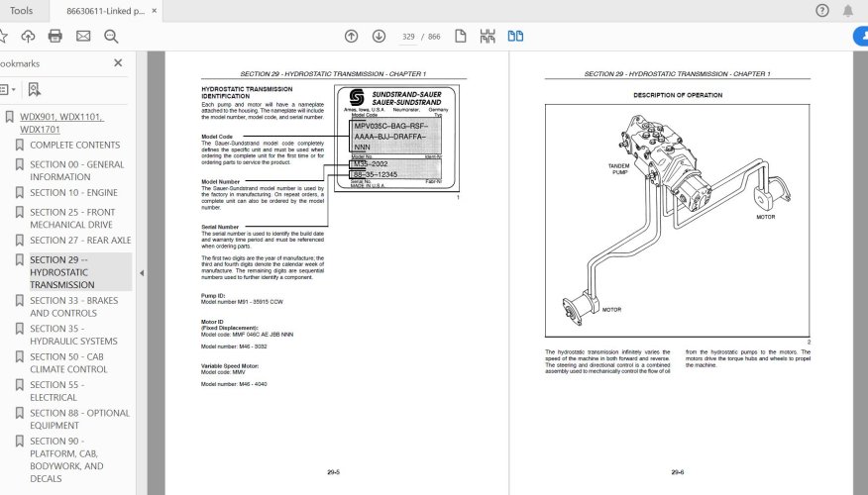Edit the page number field 329
The width and height of the screenshot is (868, 495).
(x=408, y=37)
